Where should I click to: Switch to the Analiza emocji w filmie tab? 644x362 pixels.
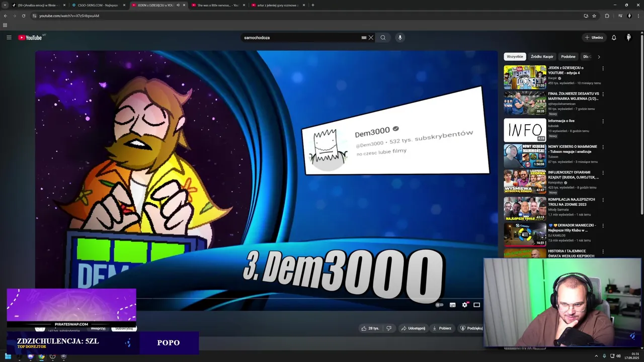click(x=38, y=5)
